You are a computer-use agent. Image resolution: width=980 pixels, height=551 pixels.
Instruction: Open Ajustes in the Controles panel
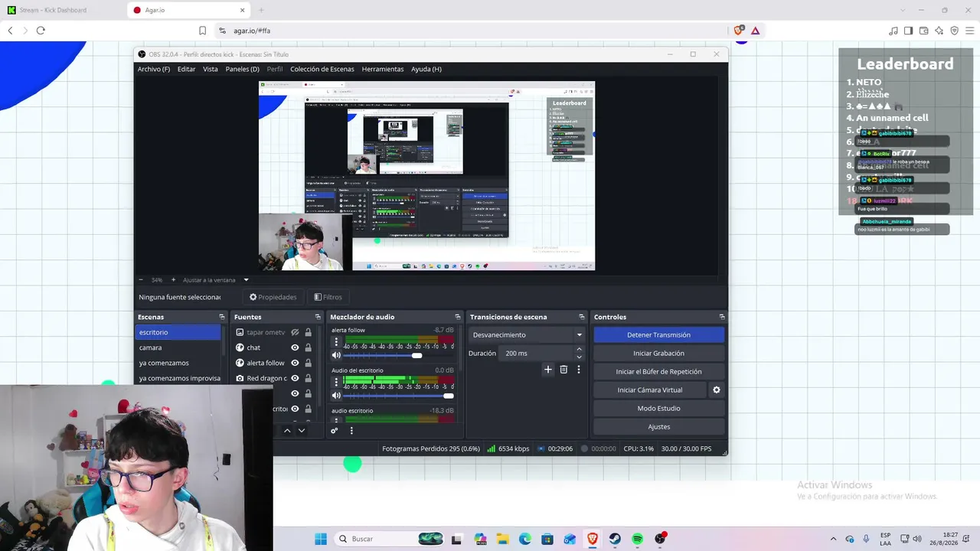[658, 426]
